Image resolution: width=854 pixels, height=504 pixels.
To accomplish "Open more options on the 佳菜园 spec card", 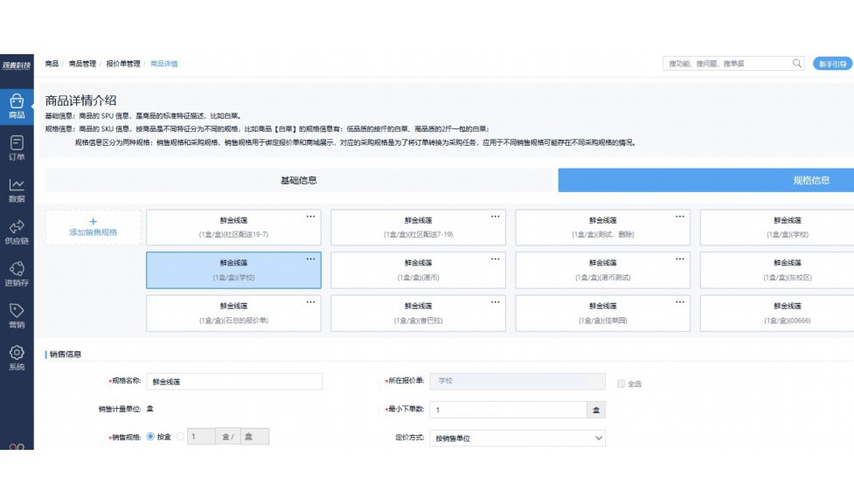I will [x=680, y=301].
